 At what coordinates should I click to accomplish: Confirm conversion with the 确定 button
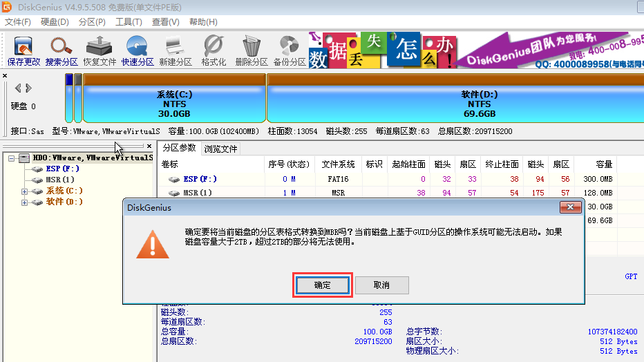(323, 285)
